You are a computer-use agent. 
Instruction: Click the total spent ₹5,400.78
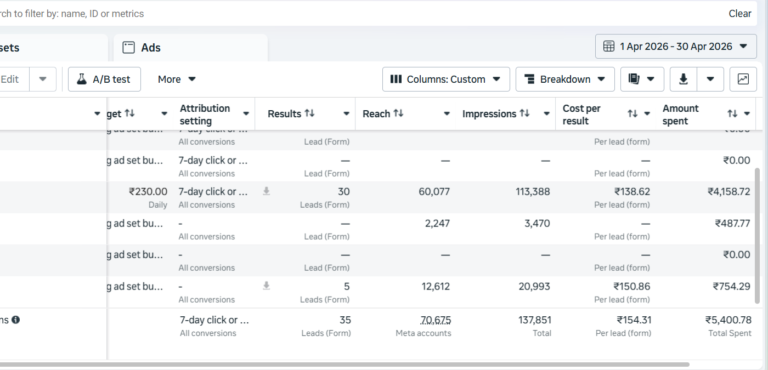[728, 320]
